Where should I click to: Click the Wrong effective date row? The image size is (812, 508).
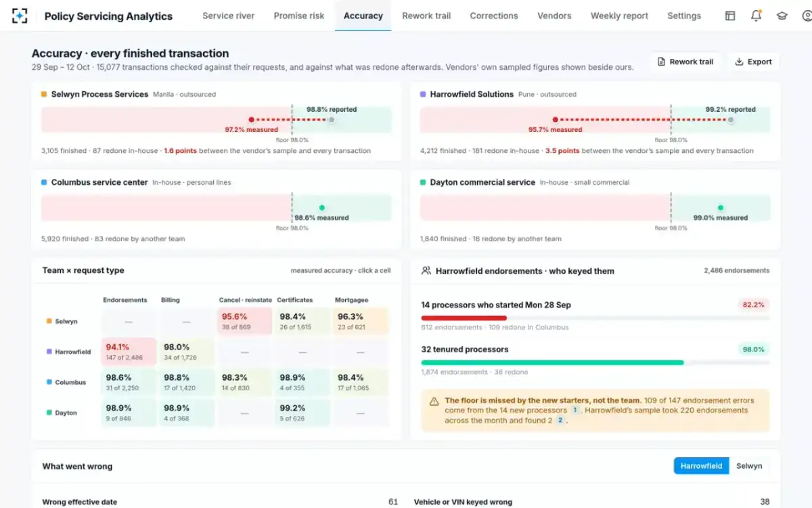pyautogui.click(x=220, y=502)
